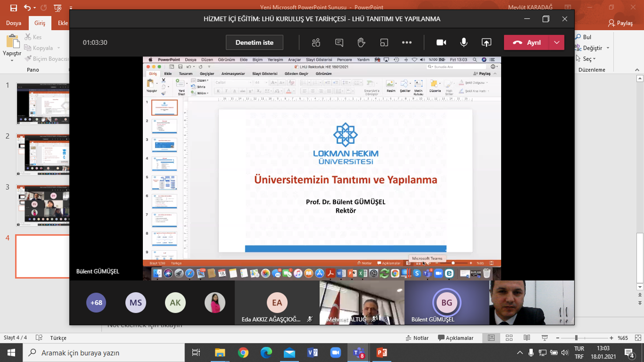Click the Biçim Boyacısı format painter
Screen dimensions: 644x362
[46, 59]
